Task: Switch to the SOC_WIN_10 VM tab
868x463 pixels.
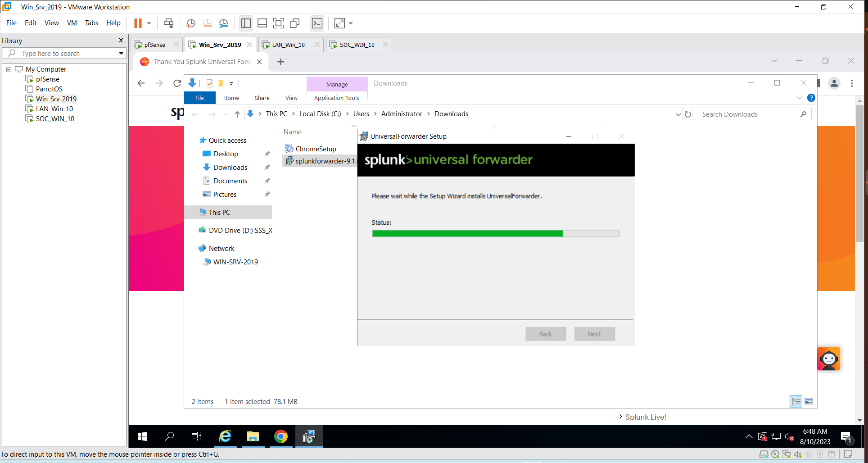Action: tap(357, 45)
